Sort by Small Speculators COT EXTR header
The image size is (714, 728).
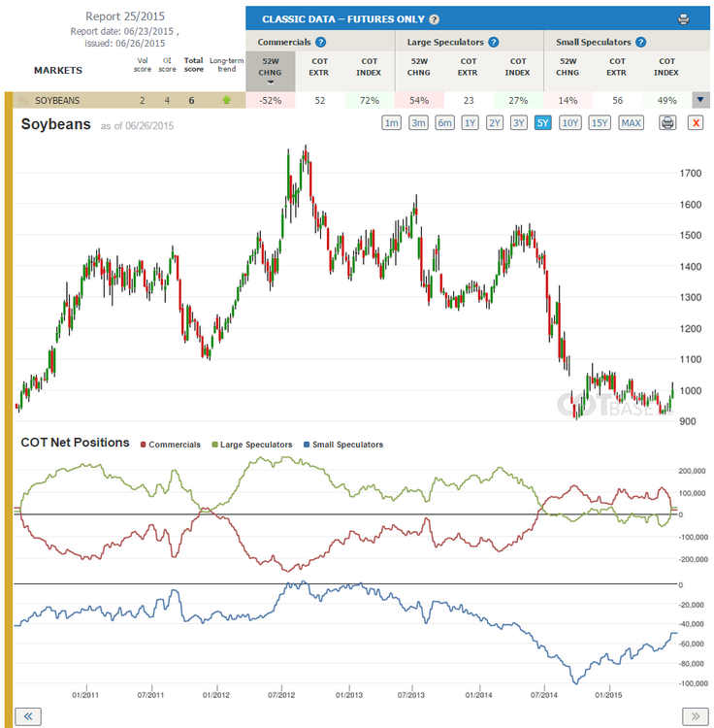(617, 67)
